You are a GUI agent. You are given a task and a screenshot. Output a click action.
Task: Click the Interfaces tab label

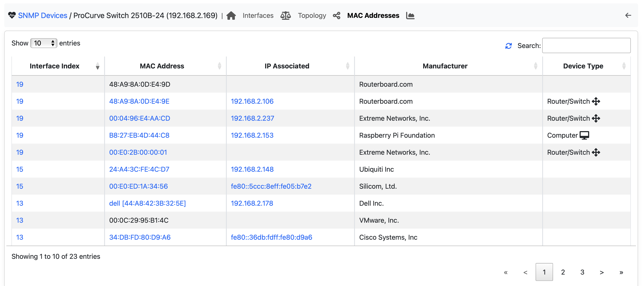(258, 16)
